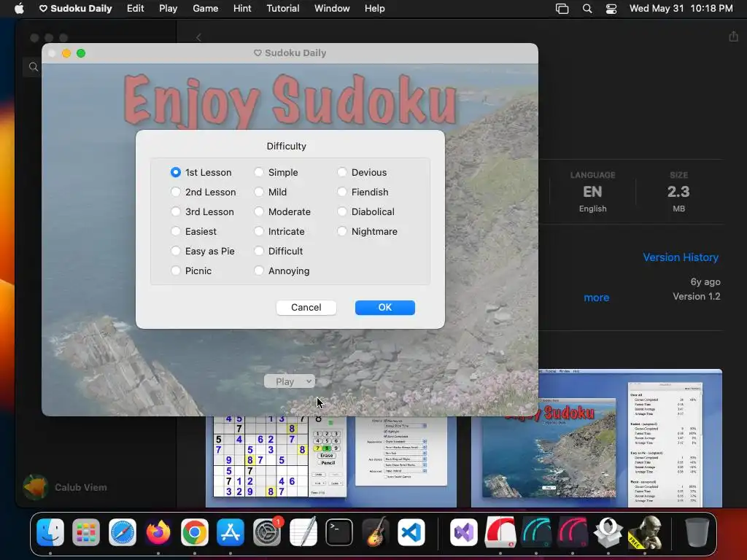The width and height of the screenshot is (747, 560).
Task: Choose 3rd Lesson difficulty
Action: (x=175, y=211)
